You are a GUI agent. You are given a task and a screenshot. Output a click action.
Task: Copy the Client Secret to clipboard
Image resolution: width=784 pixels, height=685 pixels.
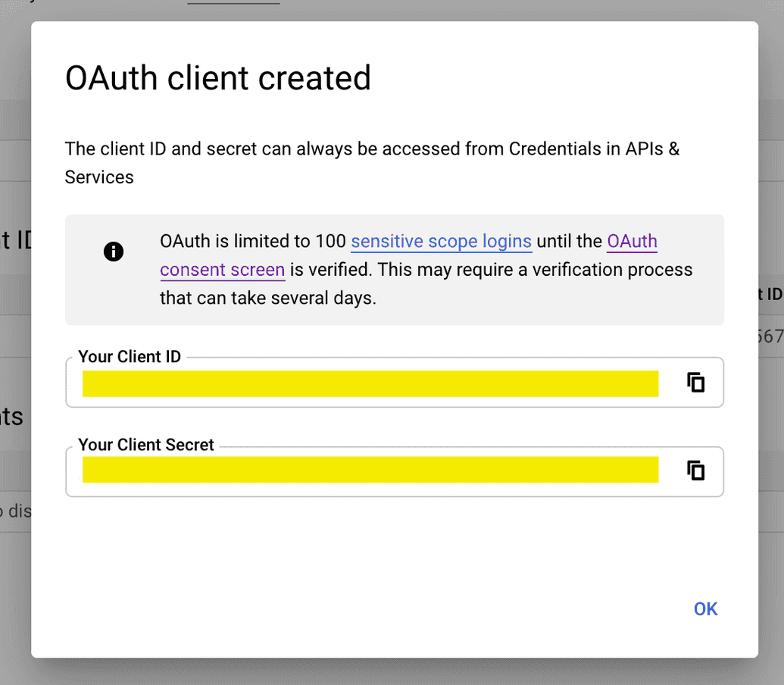[x=695, y=471]
